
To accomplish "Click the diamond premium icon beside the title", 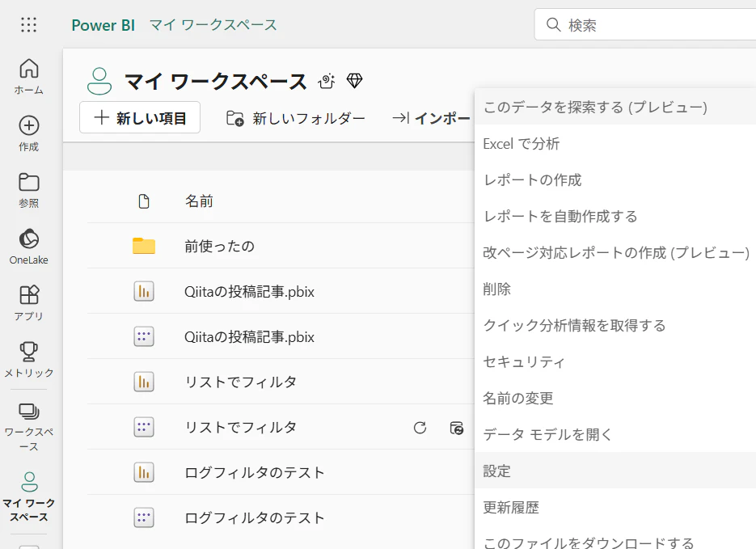I will (354, 81).
